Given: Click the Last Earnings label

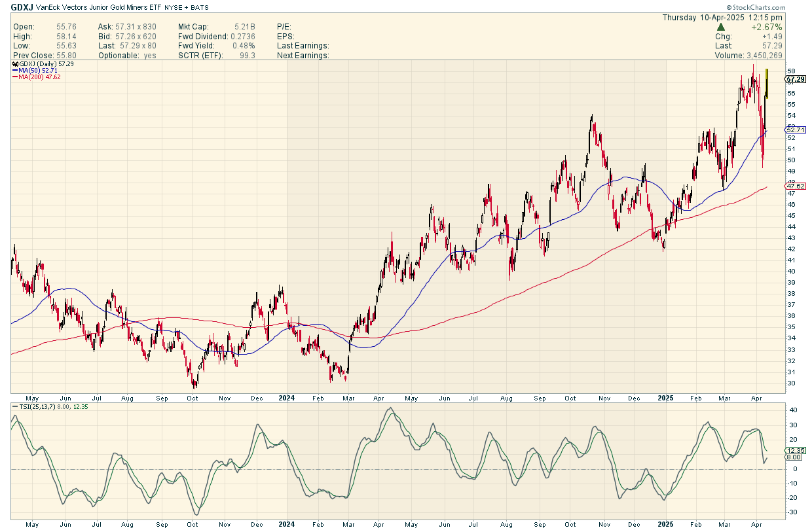Looking at the screenshot, I should [x=303, y=46].
